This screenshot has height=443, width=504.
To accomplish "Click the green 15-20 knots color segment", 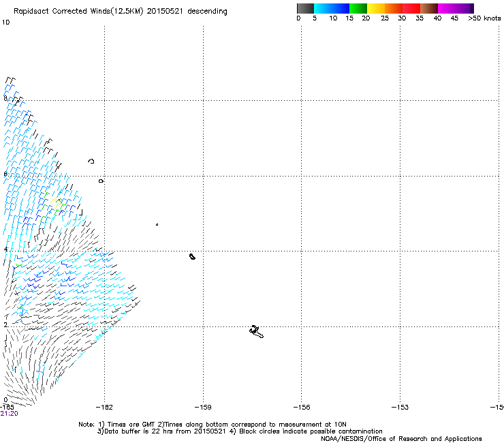I will [358, 8].
